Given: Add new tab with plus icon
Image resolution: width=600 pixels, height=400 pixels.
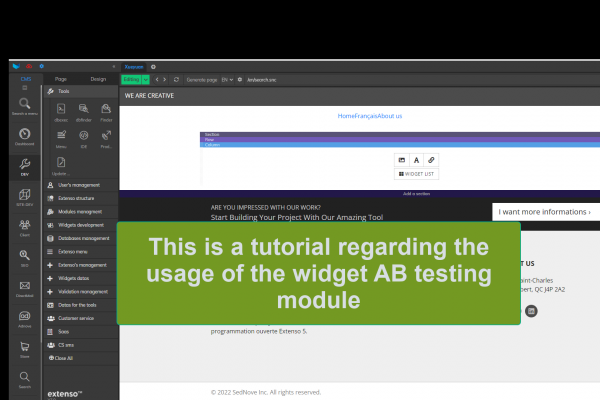Looking at the screenshot, I should tap(153, 67).
